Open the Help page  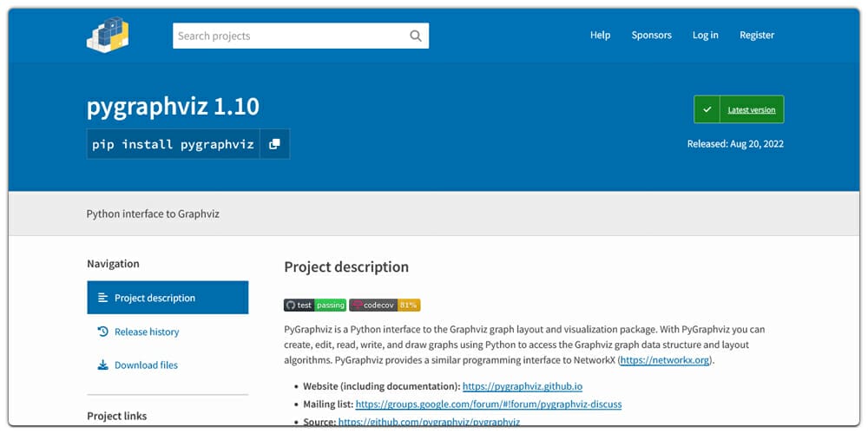600,36
